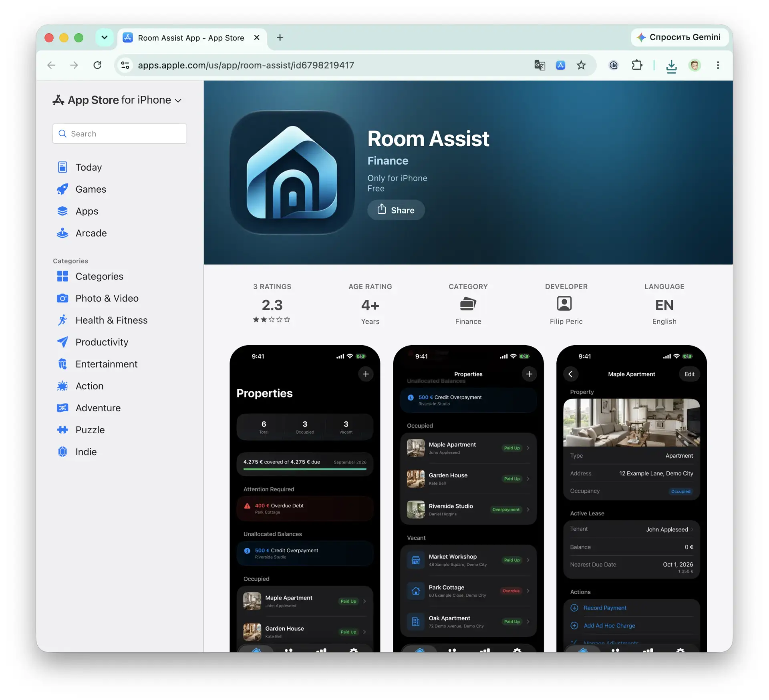Click the Спросить Gemini button
Viewport: 769px width, 700px height.
click(x=679, y=37)
